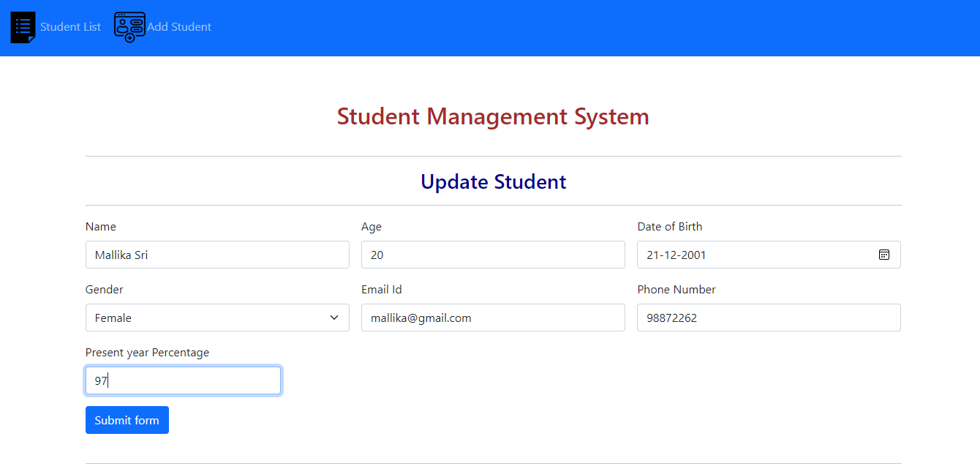Click the Student Management System heading
This screenshot has width=980, height=469.
[x=493, y=116]
